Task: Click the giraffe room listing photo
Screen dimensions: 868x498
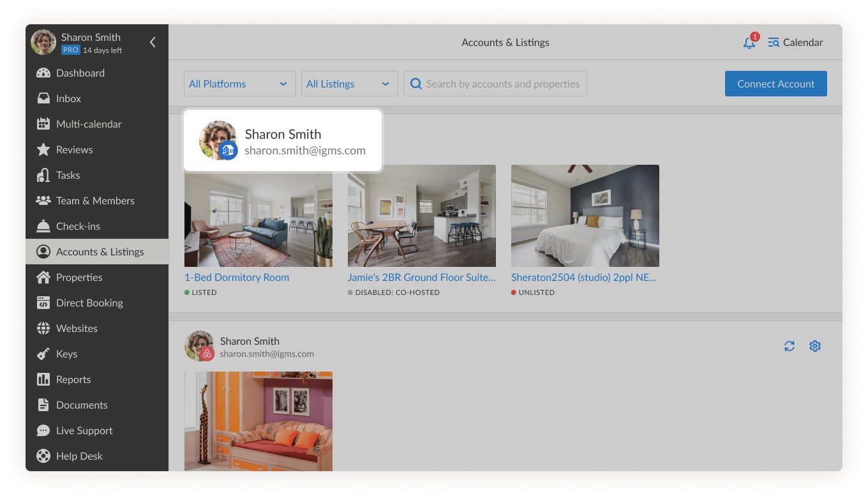Action: [x=258, y=421]
